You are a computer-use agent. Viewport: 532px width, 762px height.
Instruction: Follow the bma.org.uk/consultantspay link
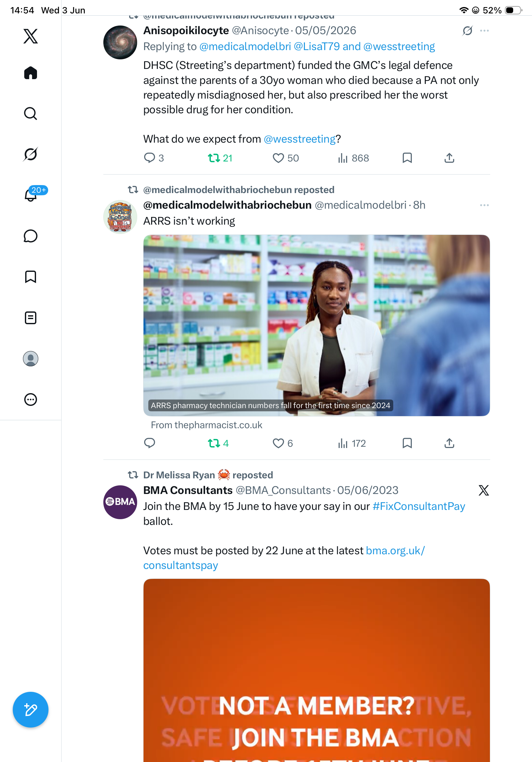pyautogui.click(x=284, y=558)
